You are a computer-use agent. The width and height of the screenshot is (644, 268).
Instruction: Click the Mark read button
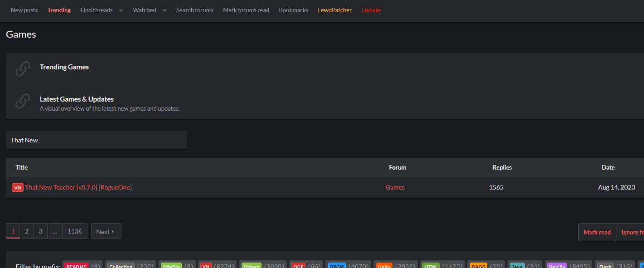pyautogui.click(x=597, y=232)
